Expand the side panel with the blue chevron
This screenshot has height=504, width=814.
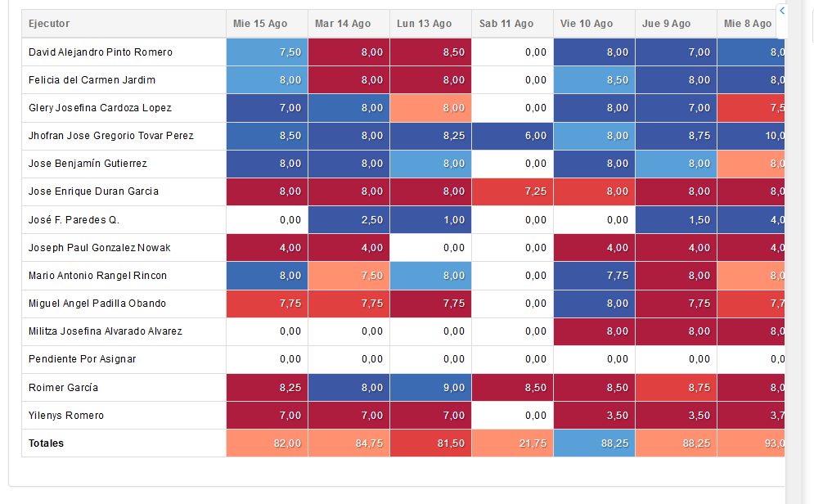pyautogui.click(x=782, y=11)
